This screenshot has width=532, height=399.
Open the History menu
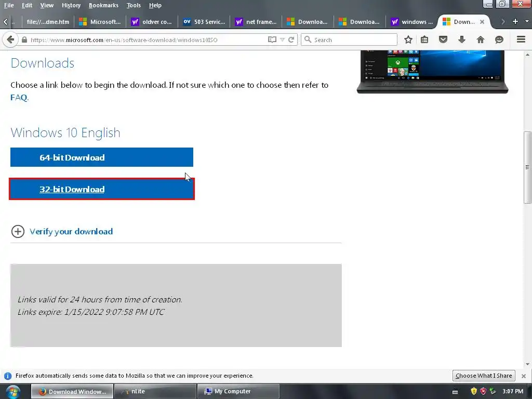71,5
